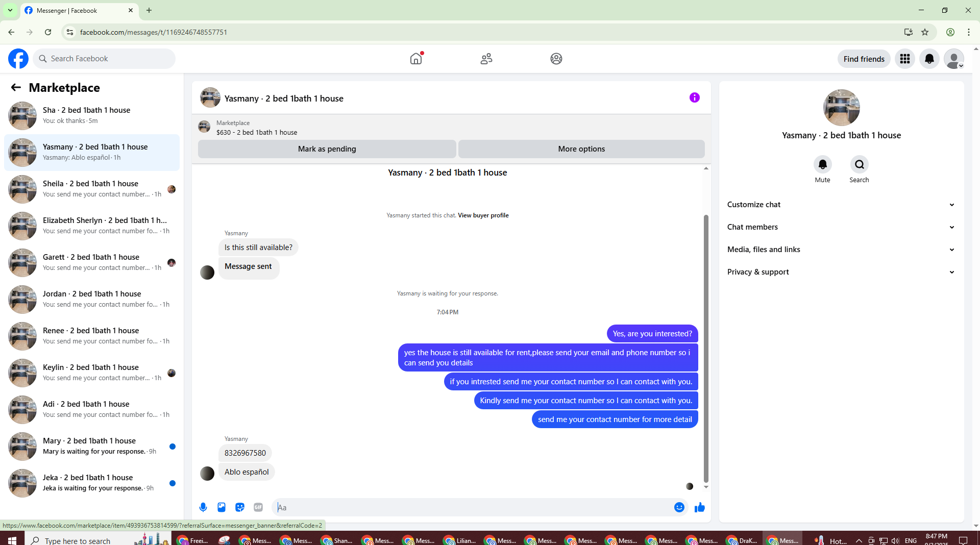The image size is (980, 545).
Task: Open the account profile avatar menu
Action: pos(953,59)
